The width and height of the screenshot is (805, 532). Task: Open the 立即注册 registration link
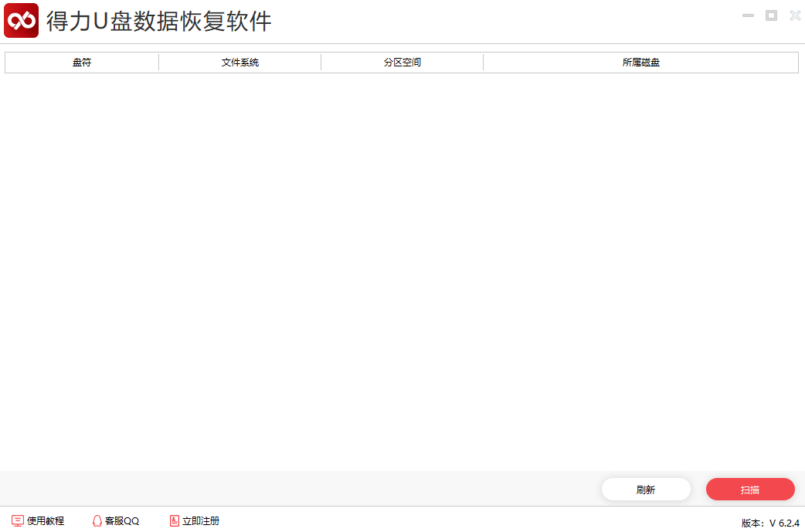click(199, 520)
